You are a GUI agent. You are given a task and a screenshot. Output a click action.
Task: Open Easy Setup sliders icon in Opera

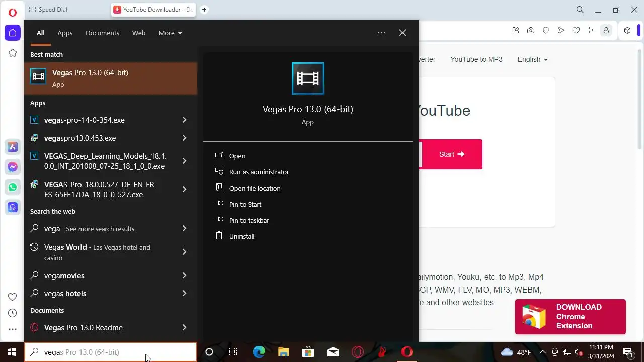[591, 30]
